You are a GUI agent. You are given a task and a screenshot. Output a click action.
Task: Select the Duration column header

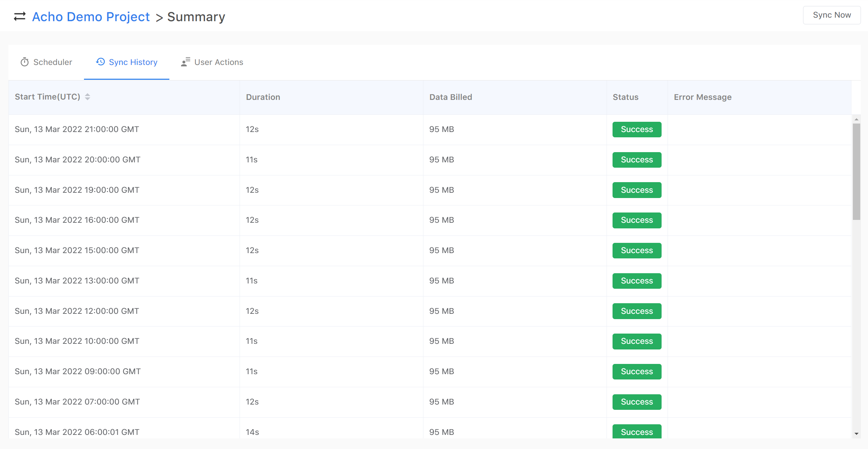point(263,97)
